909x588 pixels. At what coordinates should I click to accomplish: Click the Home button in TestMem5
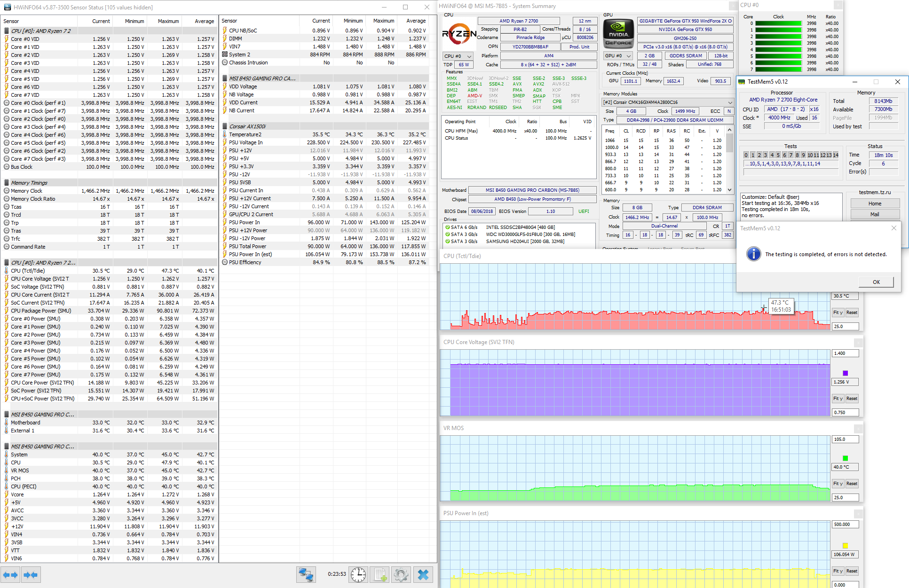click(875, 204)
